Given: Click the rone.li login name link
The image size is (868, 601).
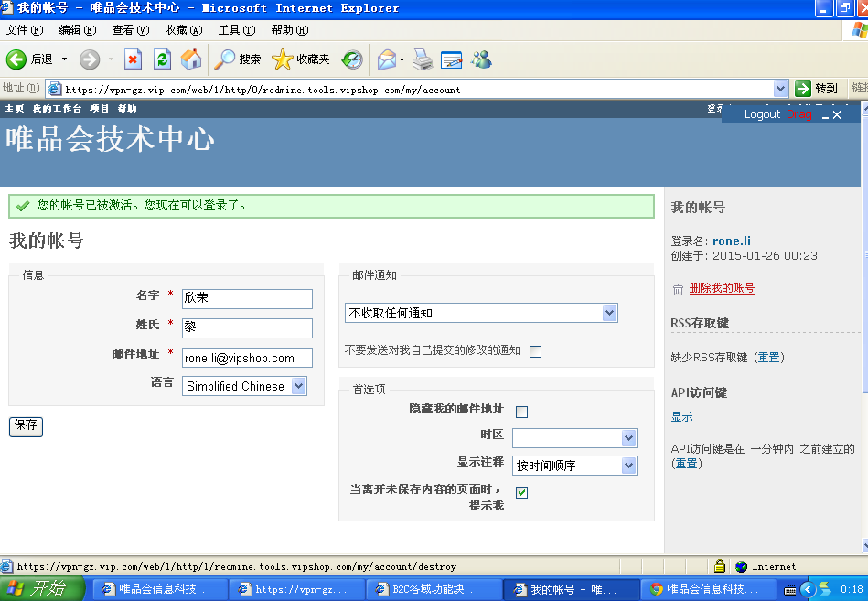Looking at the screenshot, I should point(731,241).
